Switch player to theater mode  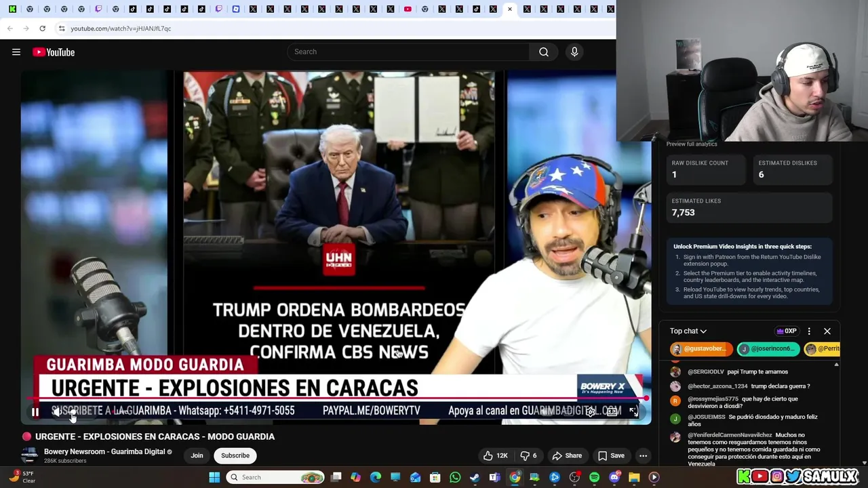612,411
